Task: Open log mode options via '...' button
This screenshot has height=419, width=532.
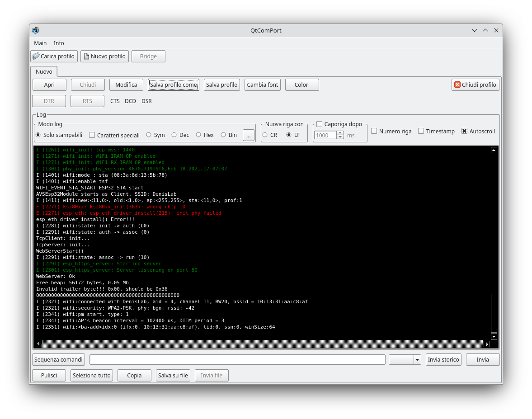Action: pyautogui.click(x=249, y=135)
